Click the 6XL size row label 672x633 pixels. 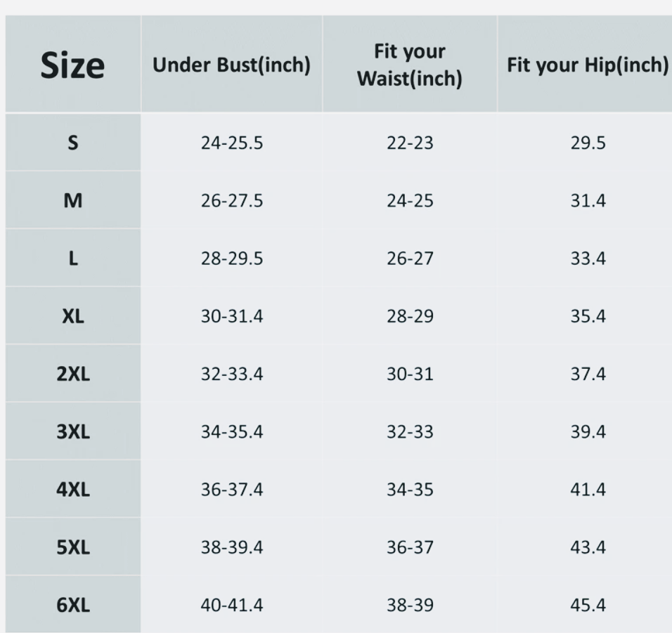[73, 604]
